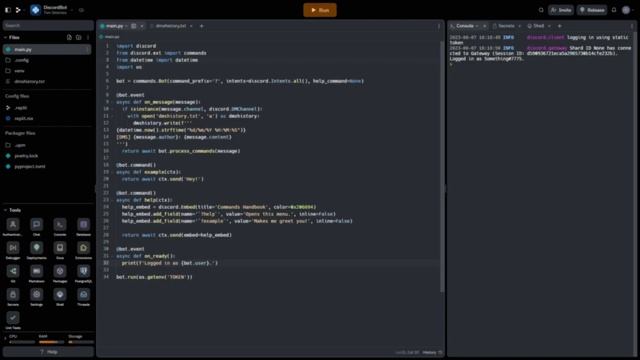
Task: Toggle project visibility eye icon
Action: point(81,10)
